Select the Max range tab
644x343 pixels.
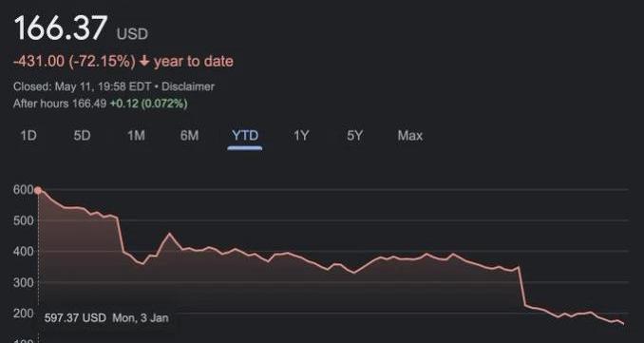410,136
